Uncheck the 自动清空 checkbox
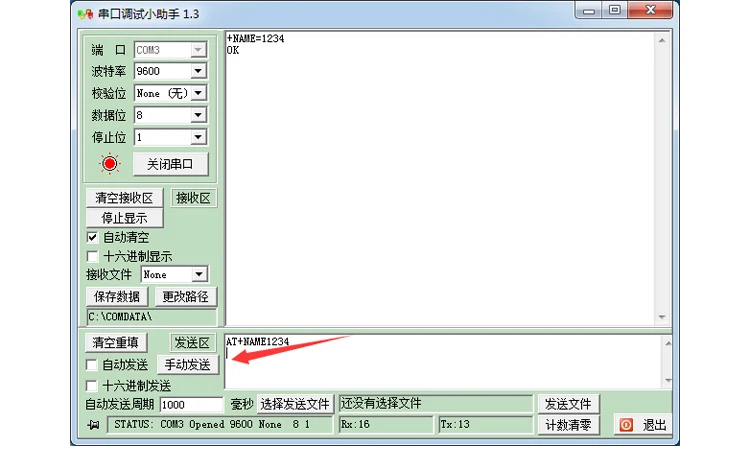Image resolution: width=750 pixels, height=460 pixels. tap(92, 237)
